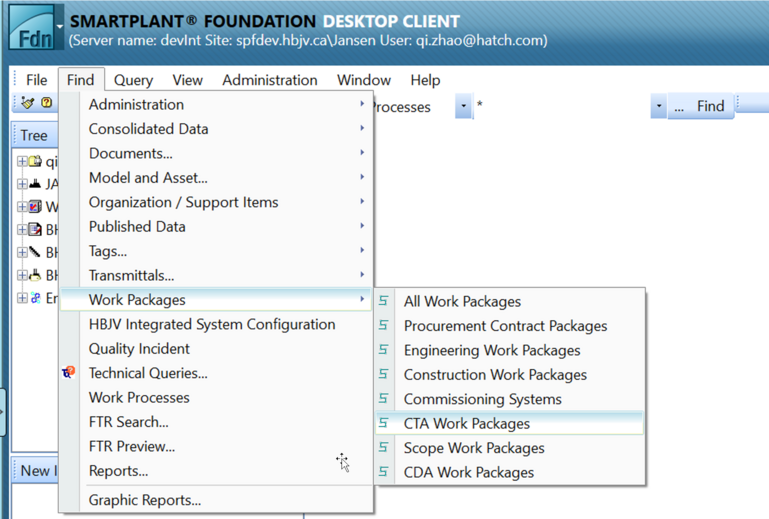Choose FTR Search... from the Find menu
This screenshot has width=769, height=519.
pos(216,422)
